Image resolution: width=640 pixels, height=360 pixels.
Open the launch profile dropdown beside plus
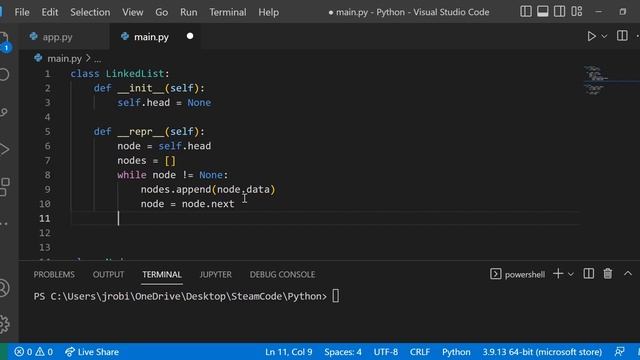click(571, 274)
